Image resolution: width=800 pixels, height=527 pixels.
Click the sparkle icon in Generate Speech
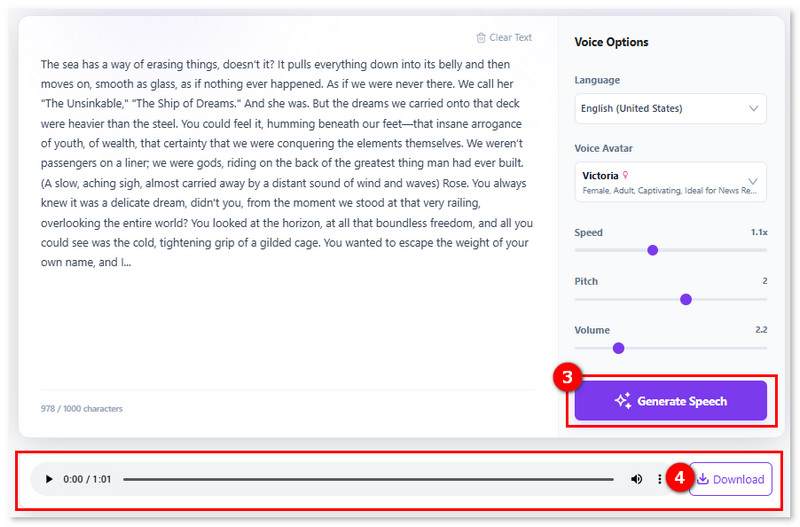(x=622, y=401)
